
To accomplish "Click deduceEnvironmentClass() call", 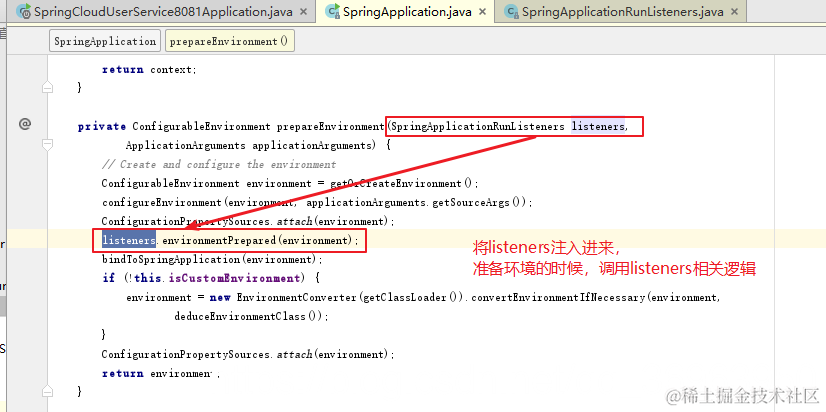I will pos(248,316).
